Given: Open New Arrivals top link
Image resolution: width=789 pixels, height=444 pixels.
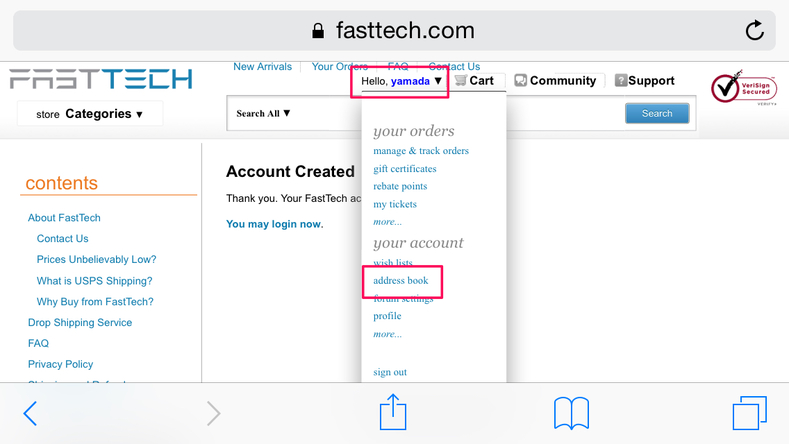Looking at the screenshot, I should [x=262, y=66].
